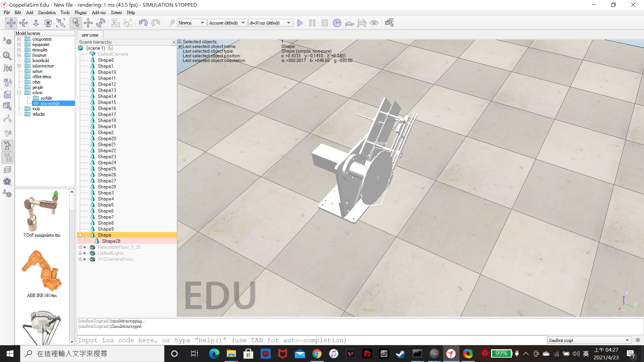Open Steam from the taskbar
This screenshot has width=644, height=362.
[400, 354]
